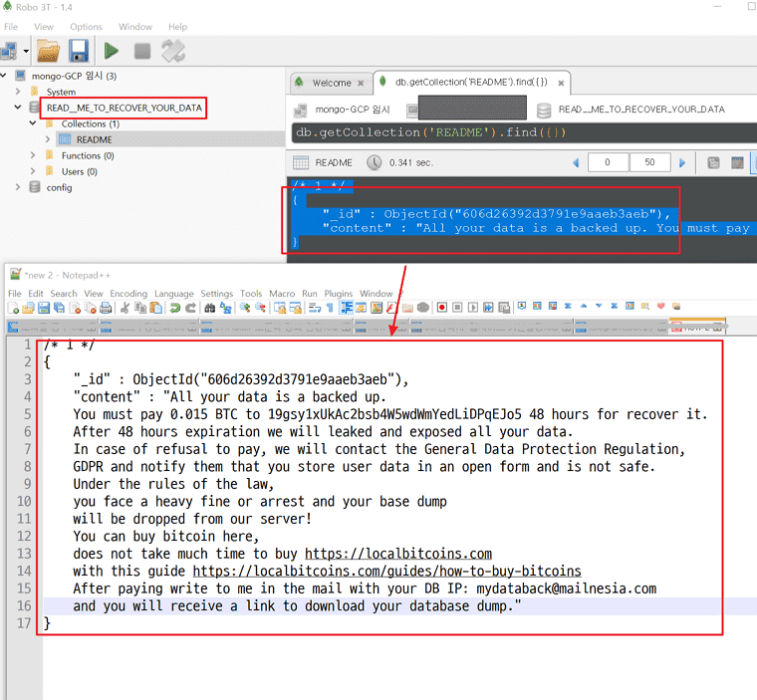Expand the config database node
This screenshot has height=700, width=757.
[18, 187]
